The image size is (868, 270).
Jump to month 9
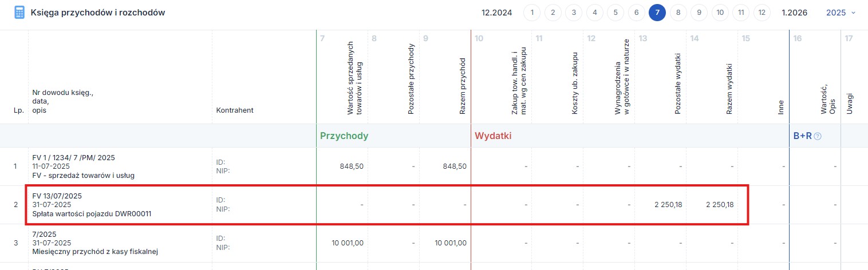[x=699, y=13]
